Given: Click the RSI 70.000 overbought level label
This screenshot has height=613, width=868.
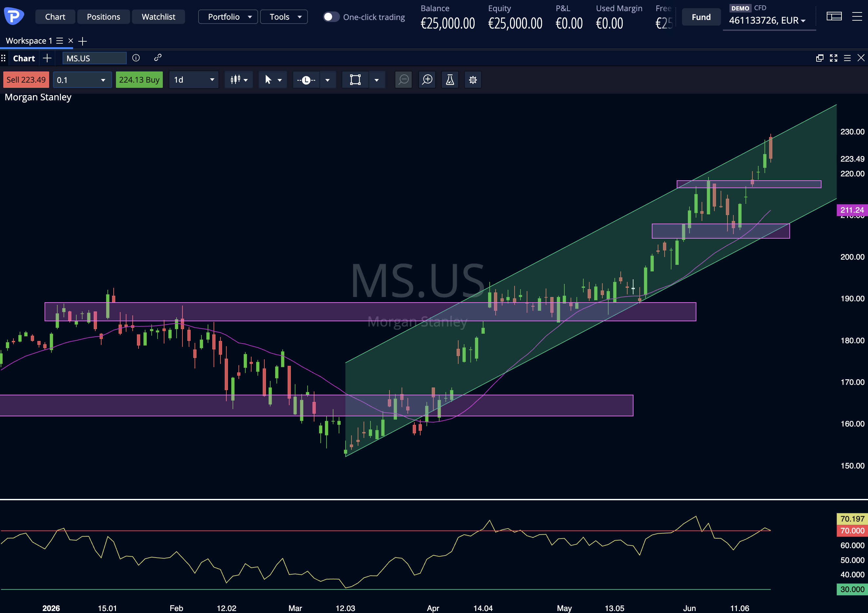Looking at the screenshot, I should click(x=852, y=530).
